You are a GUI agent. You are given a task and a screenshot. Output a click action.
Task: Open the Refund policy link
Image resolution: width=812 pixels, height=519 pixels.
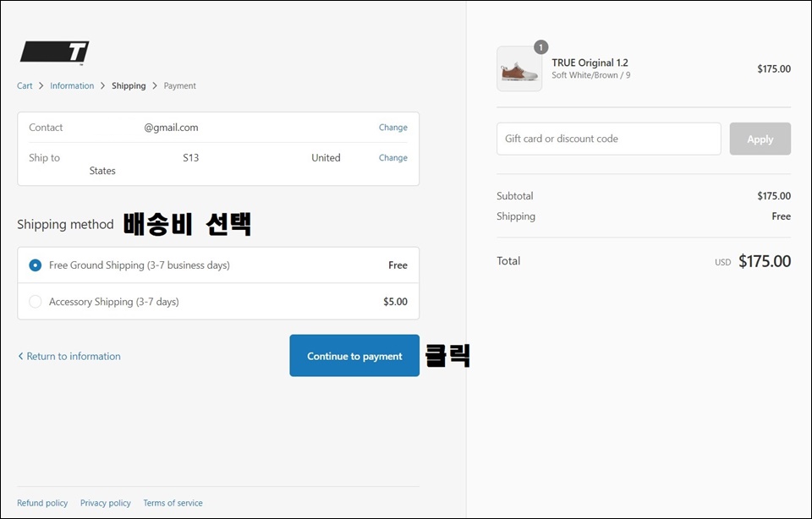coord(42,503)
